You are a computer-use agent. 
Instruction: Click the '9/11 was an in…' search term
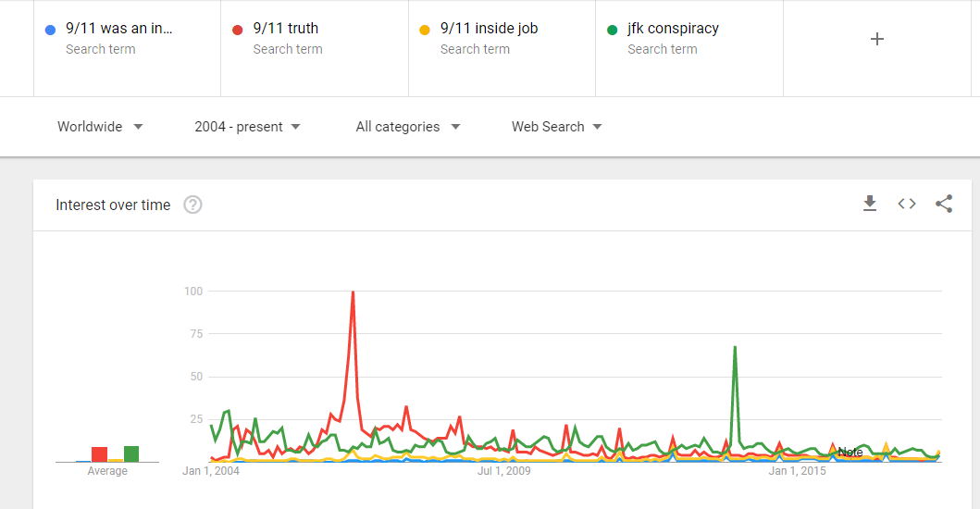click(119, 29)
